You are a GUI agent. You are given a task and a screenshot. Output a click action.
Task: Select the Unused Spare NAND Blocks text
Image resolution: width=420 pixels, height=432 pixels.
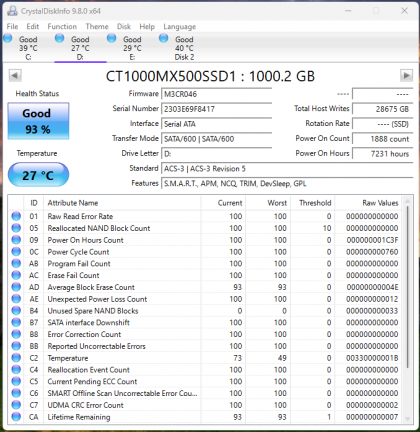[x=93, y=311]
